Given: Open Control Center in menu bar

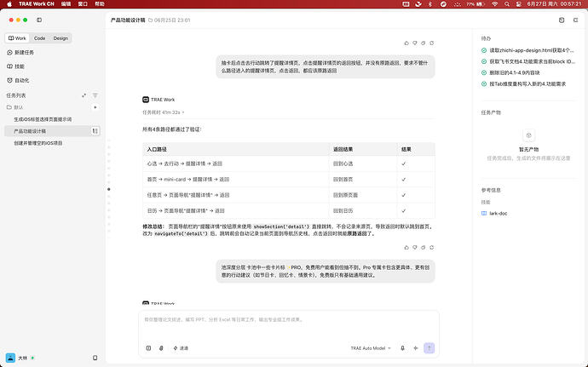Looking at the screenshot, I should tap(519, 3).
